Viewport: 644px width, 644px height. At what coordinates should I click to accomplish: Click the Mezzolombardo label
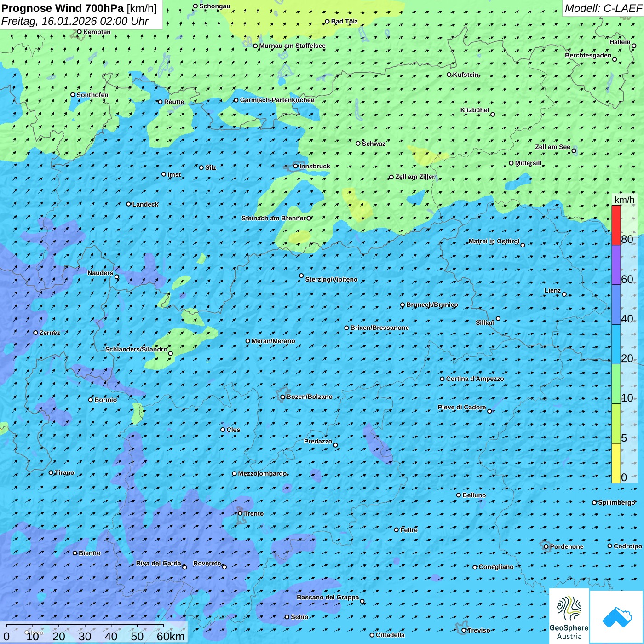click(x=262, y=473)
